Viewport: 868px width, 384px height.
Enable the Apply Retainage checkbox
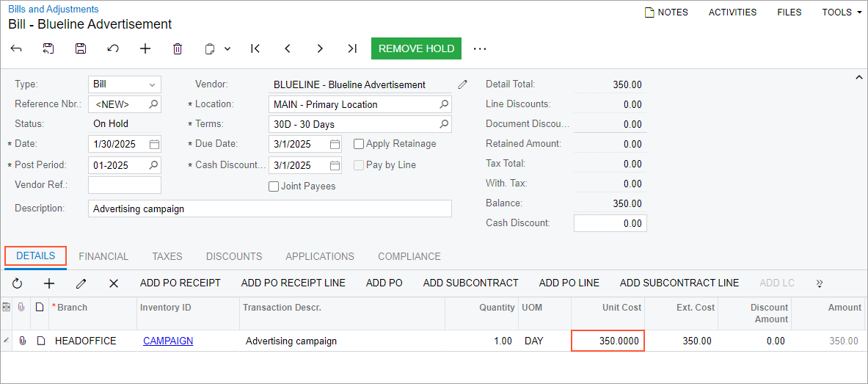click(x=359, y=144)
